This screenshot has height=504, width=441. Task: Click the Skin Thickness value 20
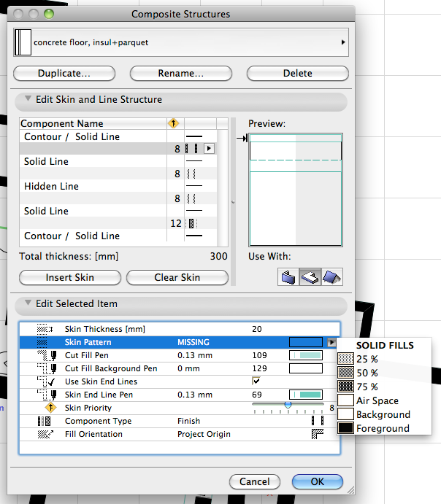tap(257, 329)
